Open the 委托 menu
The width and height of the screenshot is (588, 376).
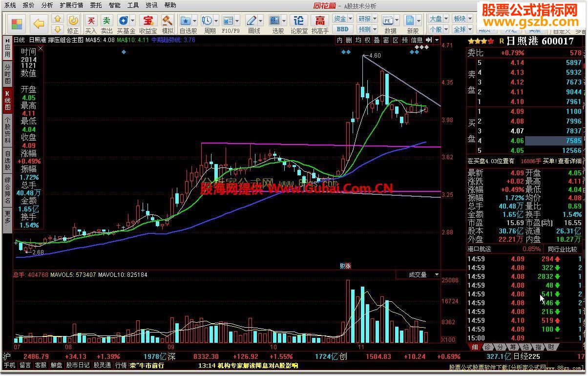point(96,5)
